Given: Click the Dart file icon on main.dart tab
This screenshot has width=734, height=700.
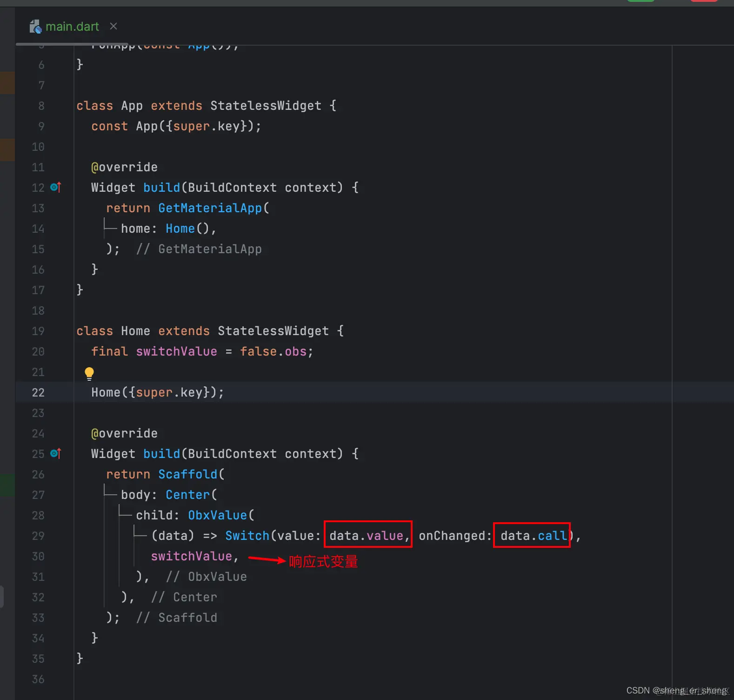Looking at the screenshot, I should tap(35, 27).
